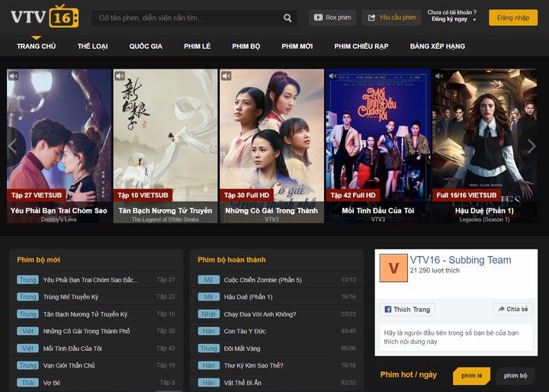This screenshot has width=549, height=392.
Task: Expand the Thể Loại menu
Action: [92, 47]
